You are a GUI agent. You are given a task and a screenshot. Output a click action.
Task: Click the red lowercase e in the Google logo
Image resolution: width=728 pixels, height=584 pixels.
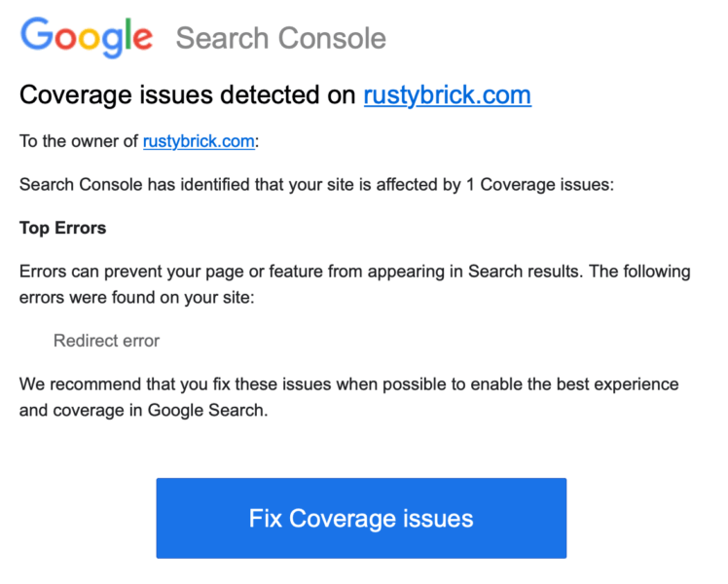click(140, 38)
